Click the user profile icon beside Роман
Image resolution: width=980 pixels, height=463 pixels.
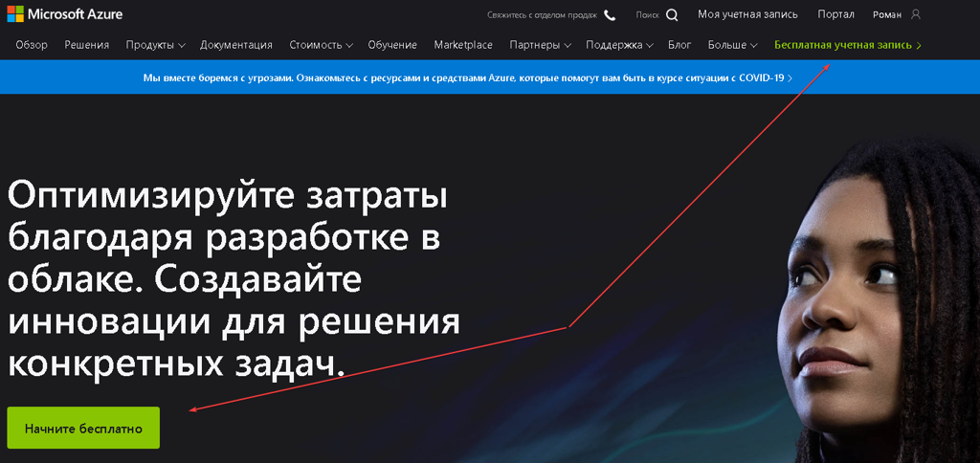point(916,15)
